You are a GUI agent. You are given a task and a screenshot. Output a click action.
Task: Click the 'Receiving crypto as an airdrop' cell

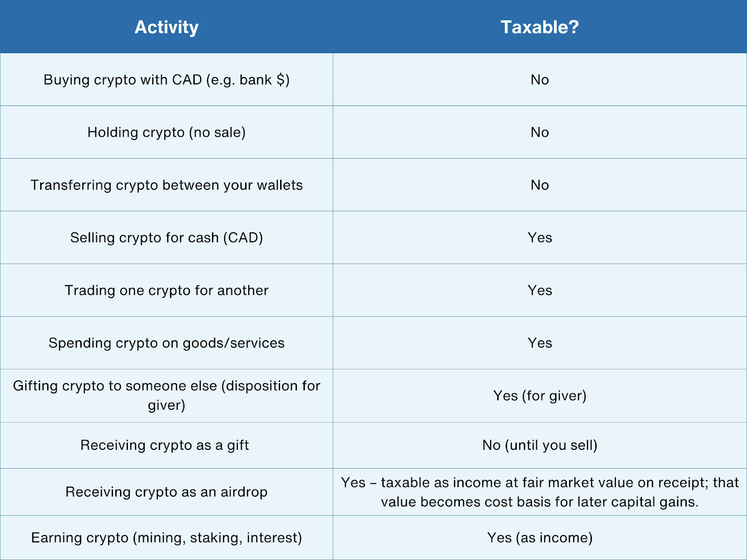pos(166,492)
